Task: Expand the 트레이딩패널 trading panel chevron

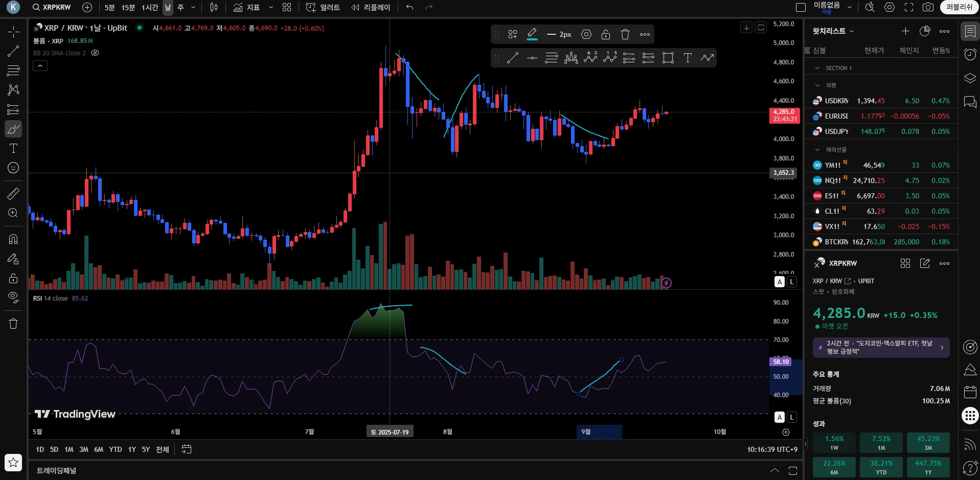Action: (774, 470)
